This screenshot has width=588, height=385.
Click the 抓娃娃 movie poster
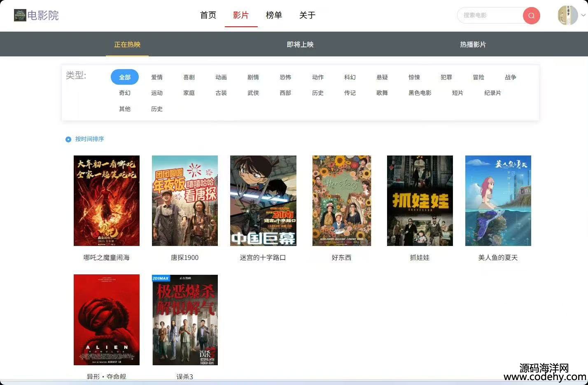(x=420, y=201)
